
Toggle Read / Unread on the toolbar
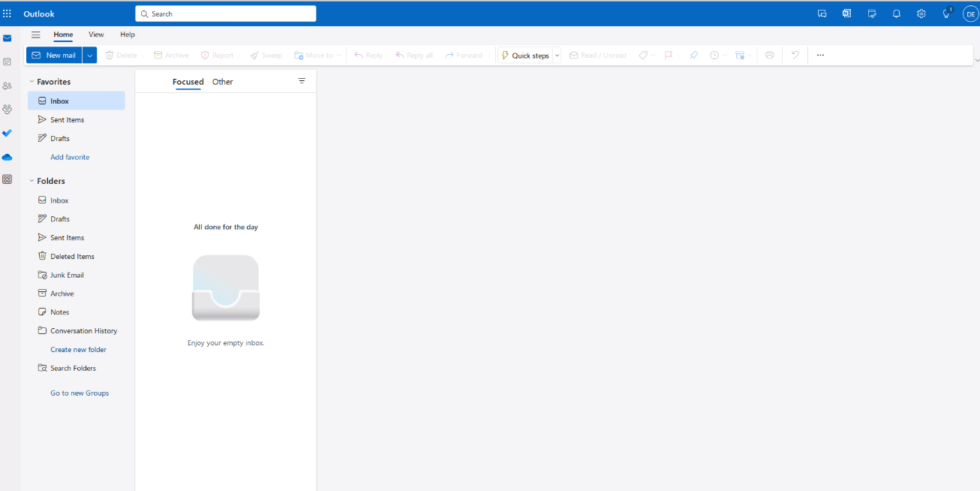(x=597, y=55)
